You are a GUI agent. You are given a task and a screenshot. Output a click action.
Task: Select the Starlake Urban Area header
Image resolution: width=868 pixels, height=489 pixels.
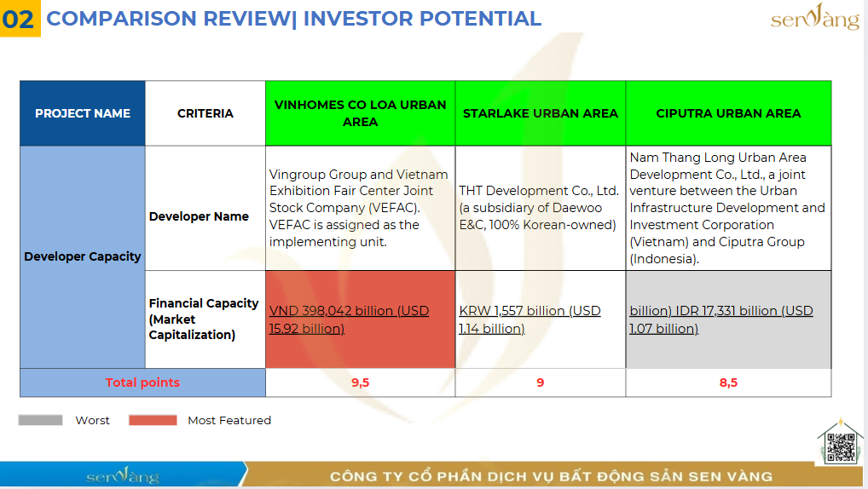pos(541,113)
